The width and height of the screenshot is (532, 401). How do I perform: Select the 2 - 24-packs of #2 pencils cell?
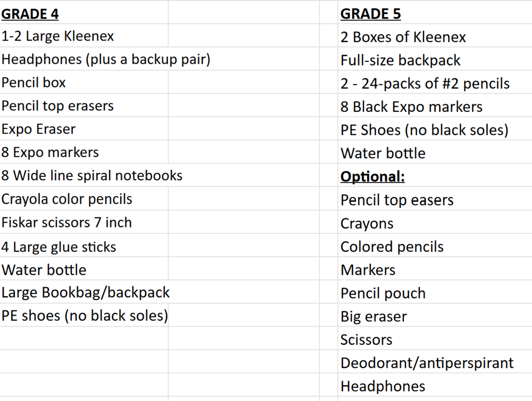click(435, 82)
